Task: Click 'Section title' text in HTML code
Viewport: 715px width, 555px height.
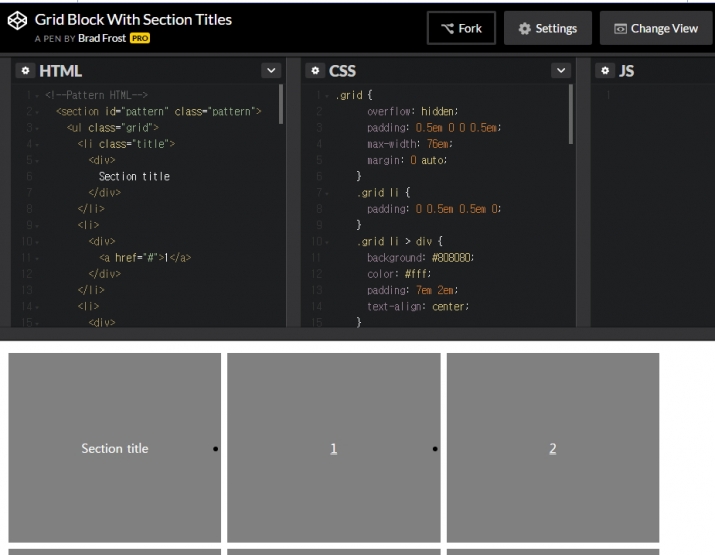Action: [134, 176]
